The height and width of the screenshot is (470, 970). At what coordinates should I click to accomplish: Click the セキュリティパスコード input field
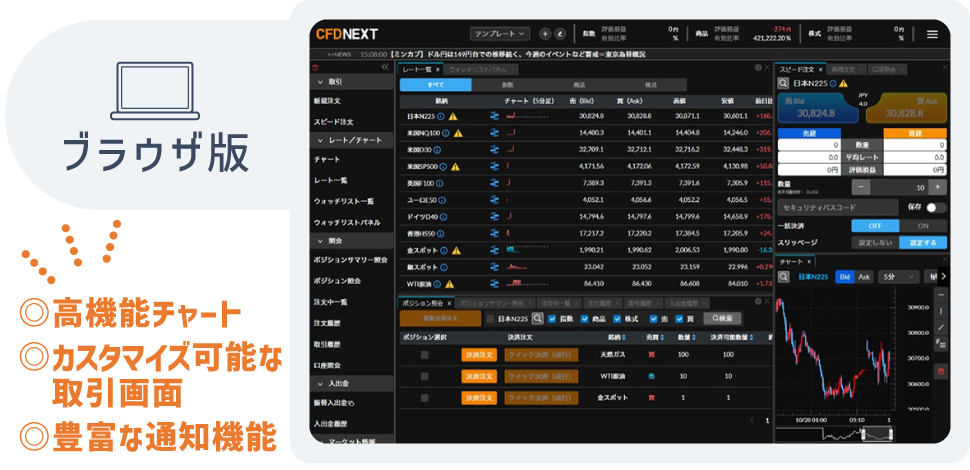tap(838, 208)
